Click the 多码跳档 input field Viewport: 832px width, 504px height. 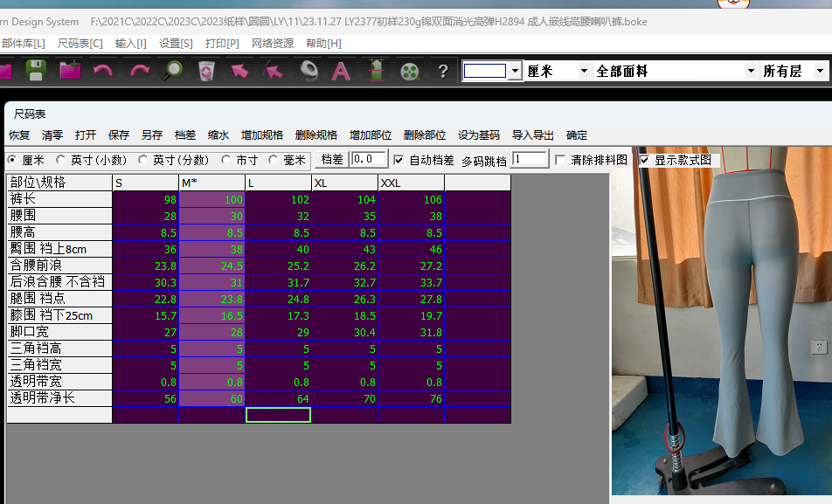click(x=530, y=159)
